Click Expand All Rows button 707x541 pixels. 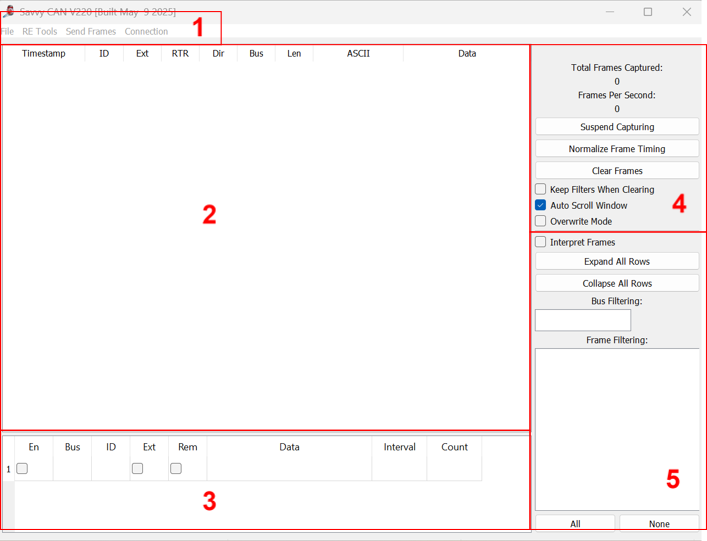click(617, 262)
